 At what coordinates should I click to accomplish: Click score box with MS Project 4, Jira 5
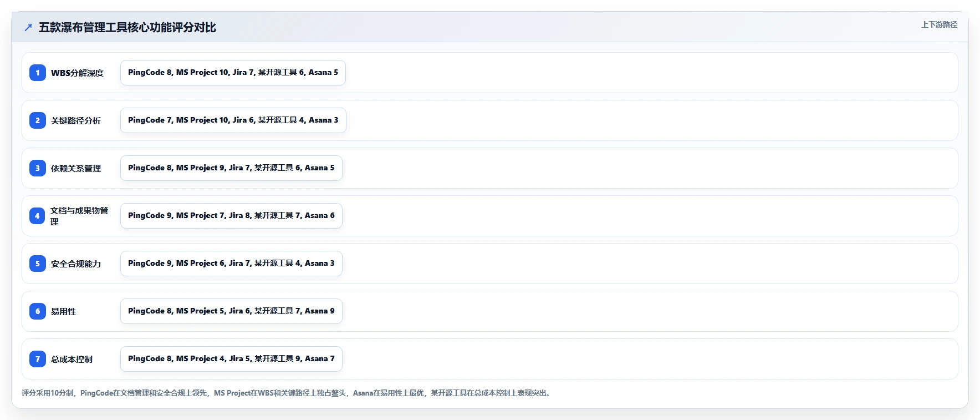tap(231, 359)
